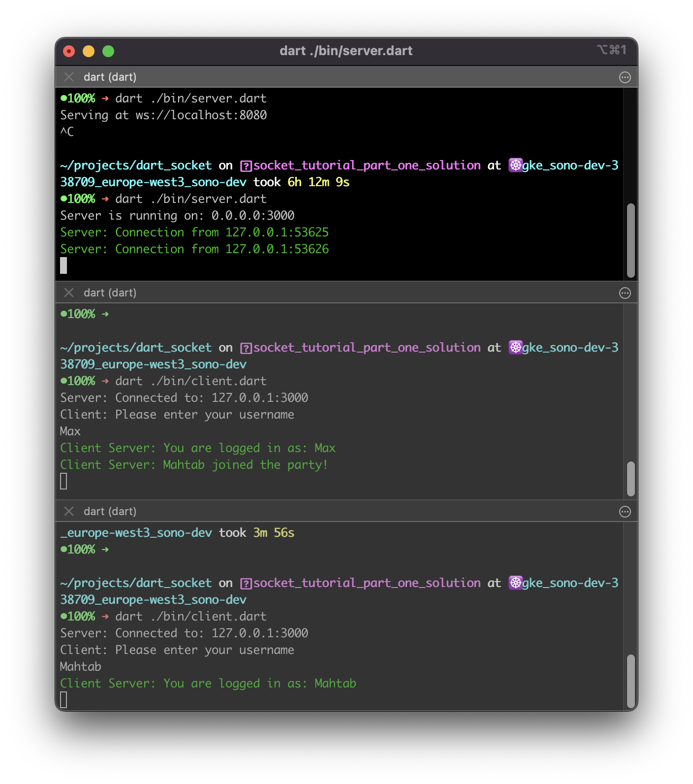Click 'Please enter your username' in middle pane
The image size is (693, 784).
pos(205,415)
